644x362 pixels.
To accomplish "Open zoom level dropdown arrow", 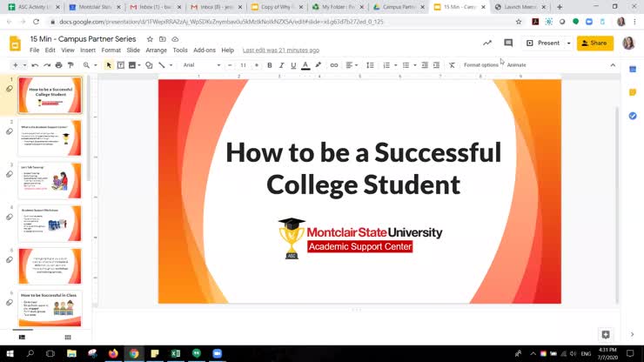I will tap(95, 65).
